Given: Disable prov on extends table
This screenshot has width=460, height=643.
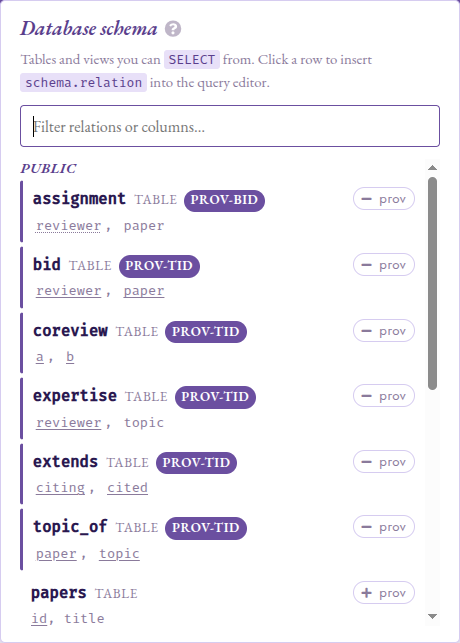Looking at the screenshot, I should pyautogui.click(x=384, y=462).
